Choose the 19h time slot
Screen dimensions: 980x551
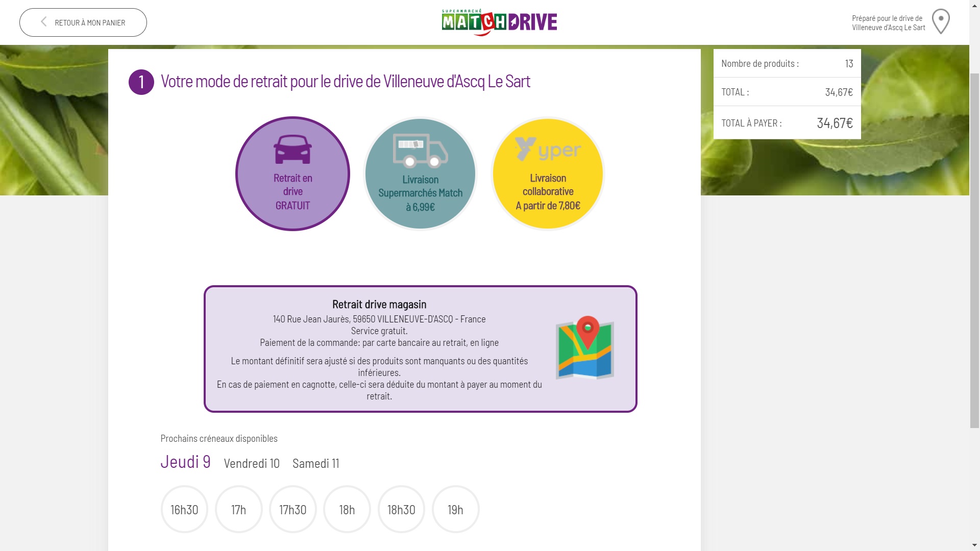pos(455,509)
